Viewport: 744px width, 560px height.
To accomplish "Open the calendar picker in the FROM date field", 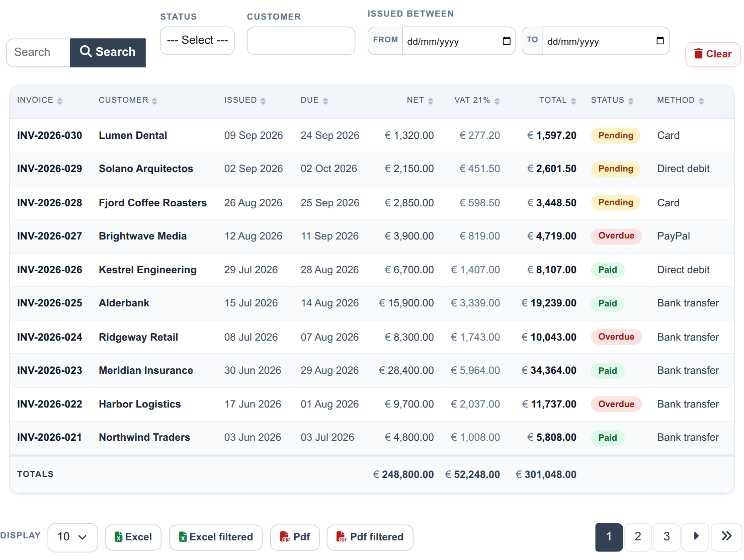I will (507, 41).
